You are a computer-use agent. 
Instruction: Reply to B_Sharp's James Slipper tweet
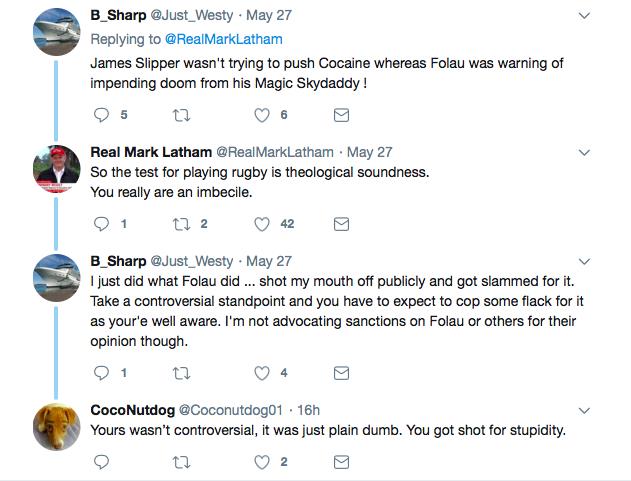pos(99,115)
